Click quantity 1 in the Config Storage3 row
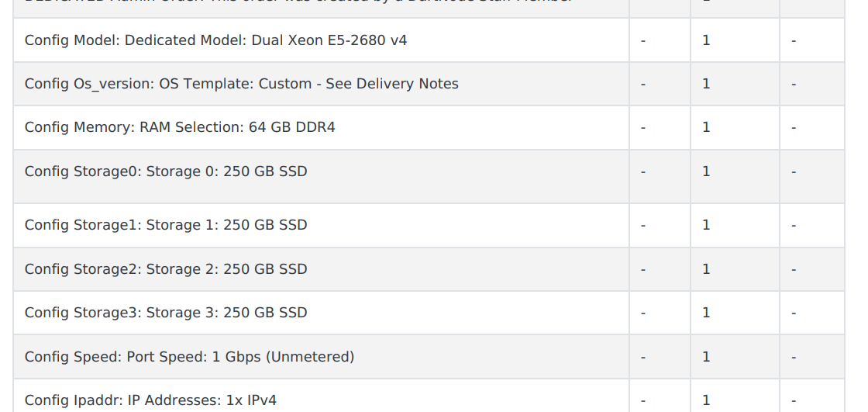Image resolution: width=868 pixels, height=412 pixels. coord(706,313)
